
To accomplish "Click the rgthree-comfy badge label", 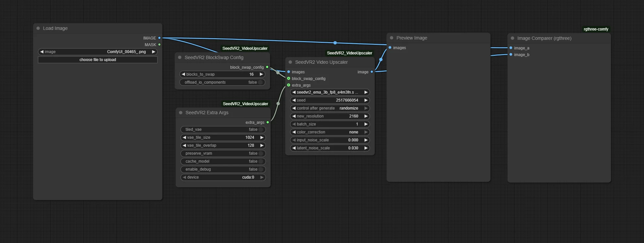I will 596,29.
